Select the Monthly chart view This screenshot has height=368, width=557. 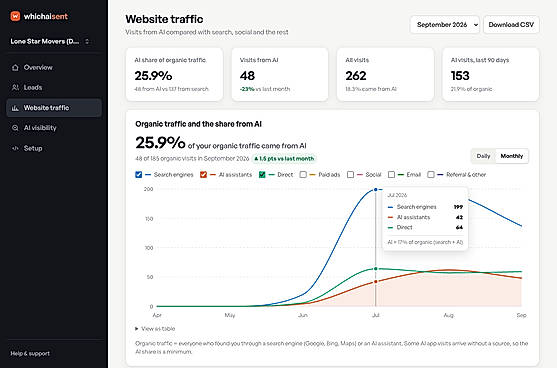point(512,156)
